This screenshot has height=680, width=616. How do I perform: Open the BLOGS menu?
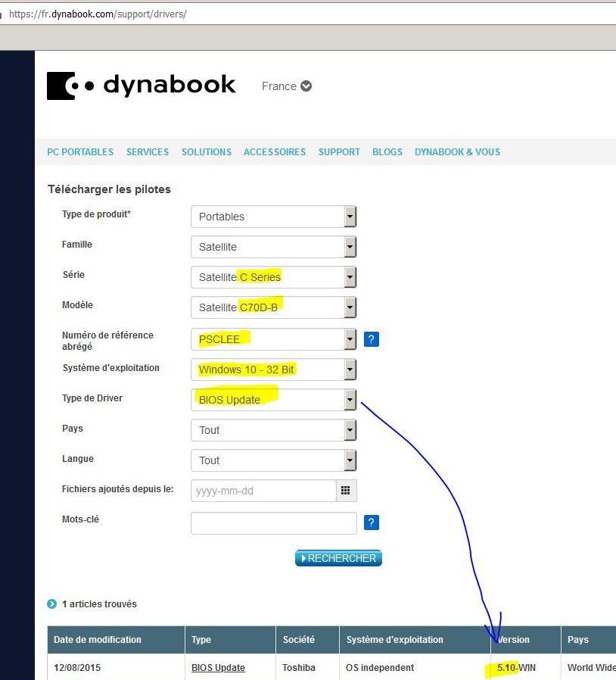[387, 151]
